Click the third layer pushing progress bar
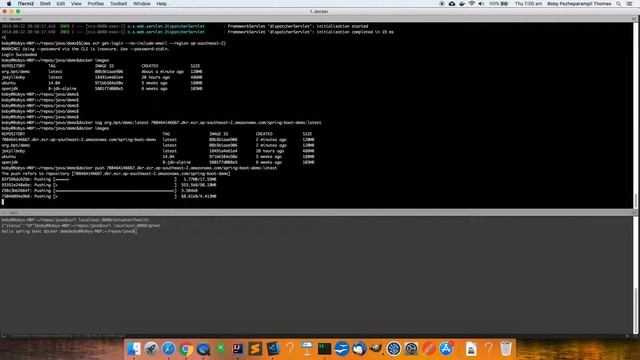 [115, 191]
